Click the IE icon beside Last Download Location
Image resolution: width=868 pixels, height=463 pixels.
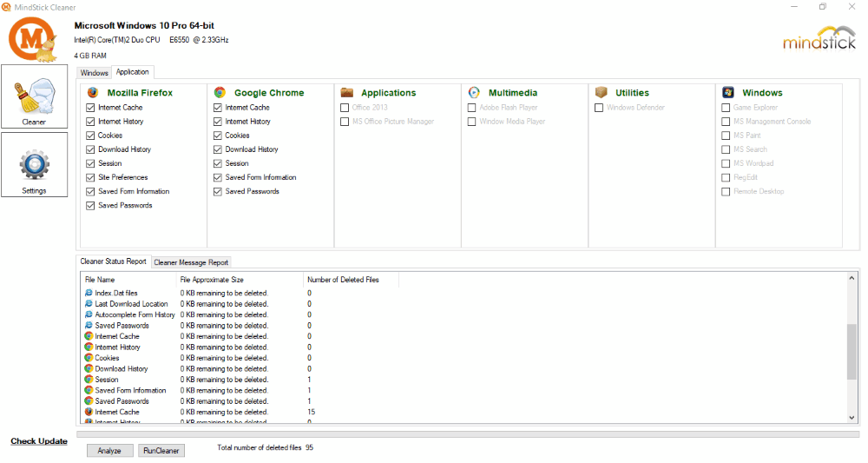(89, 304)
